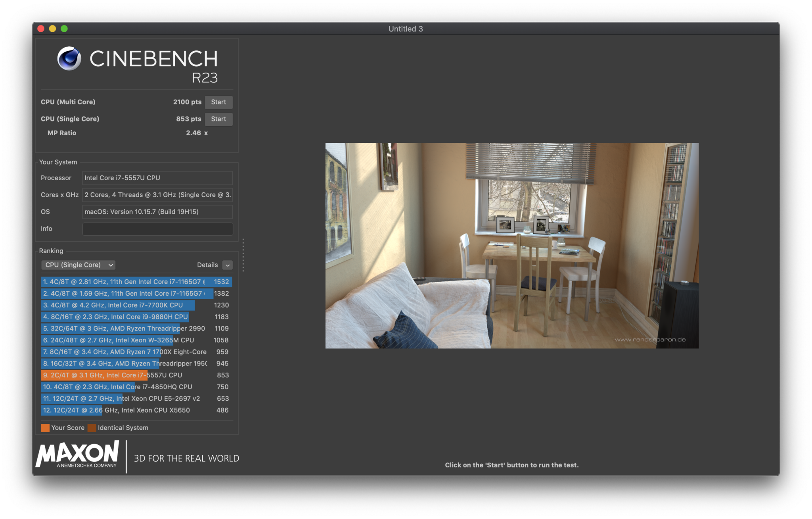Click the Processor field showing Intel Core i7-5557U
Screen dimensions: 812x519
157,178
